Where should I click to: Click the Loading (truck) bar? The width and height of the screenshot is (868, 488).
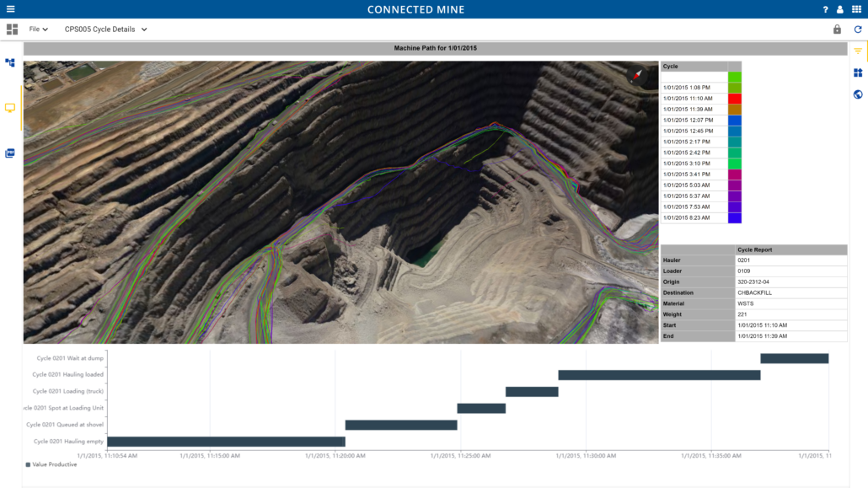pyautogui.click(x=532, y=392)
